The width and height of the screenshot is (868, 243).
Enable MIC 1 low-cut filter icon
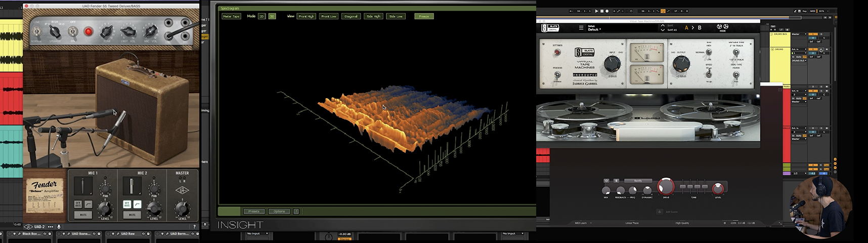click(89, 204)
